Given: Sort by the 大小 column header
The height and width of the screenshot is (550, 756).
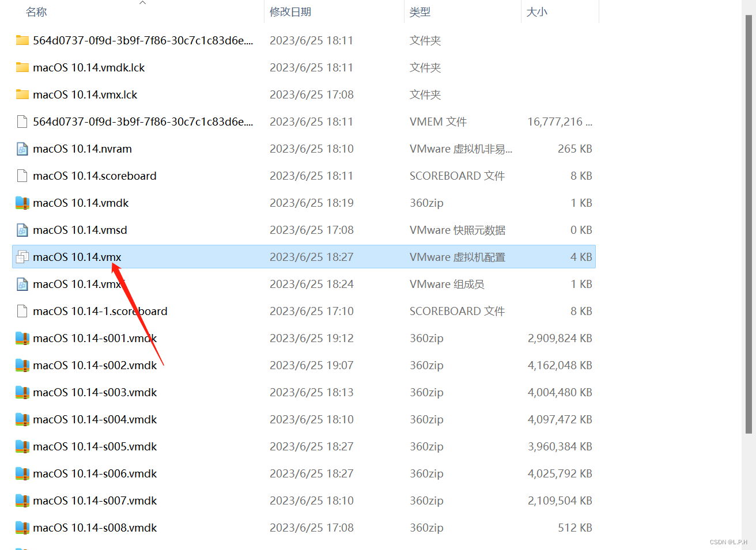Looking at the screenshot, I should click(537, 12).
